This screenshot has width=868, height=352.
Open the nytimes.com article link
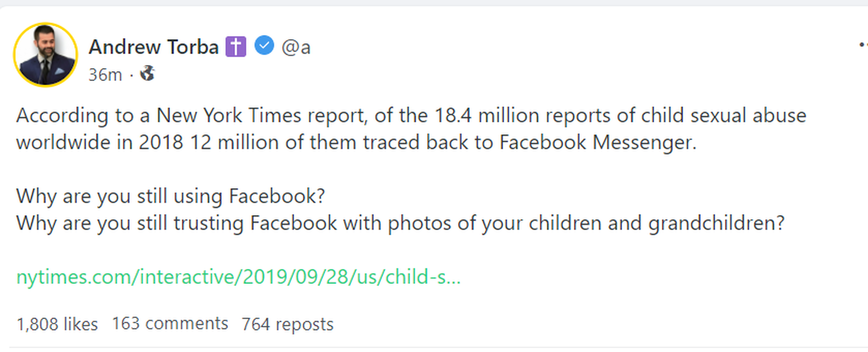(238, 277)
